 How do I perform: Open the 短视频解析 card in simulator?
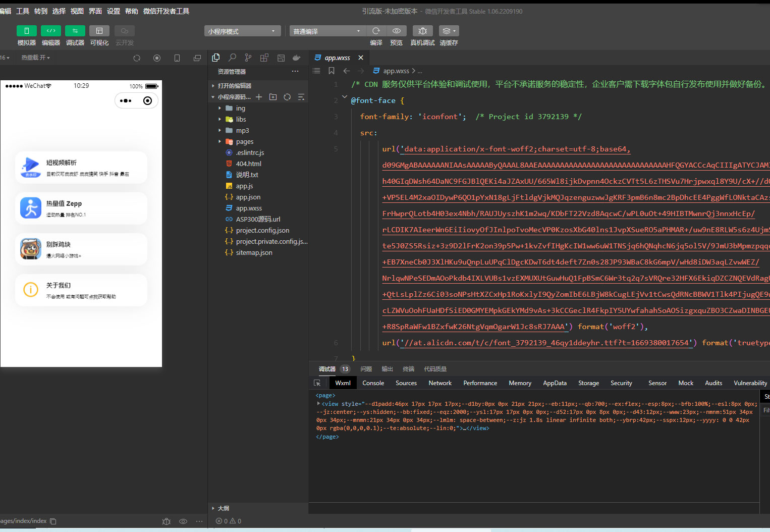(81, 168)
